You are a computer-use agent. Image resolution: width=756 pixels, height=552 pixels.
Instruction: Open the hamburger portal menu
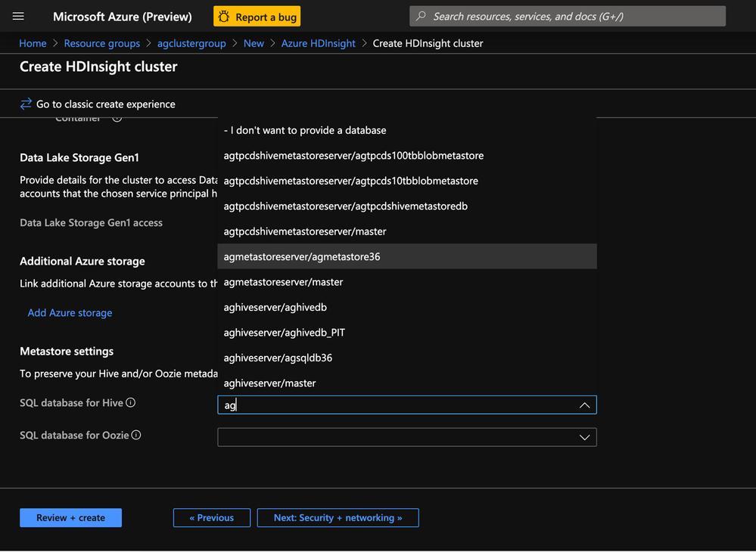coord(19,16)
